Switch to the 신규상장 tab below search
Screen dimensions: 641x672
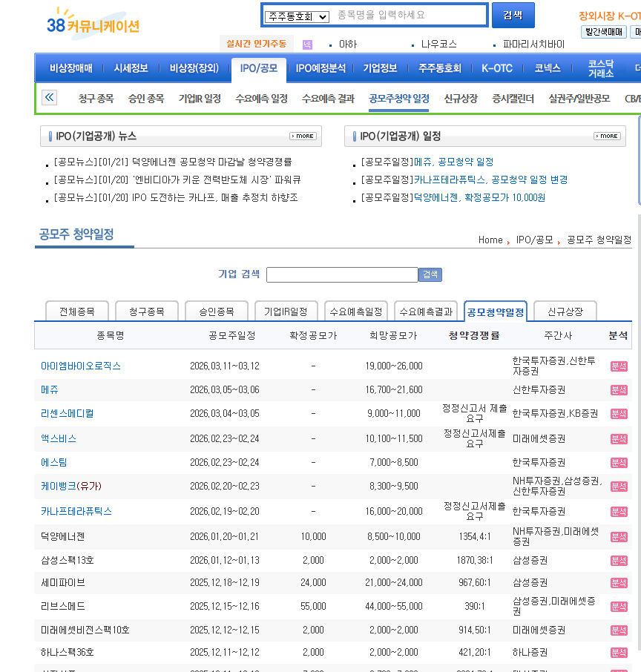click(x=565, y=312)
